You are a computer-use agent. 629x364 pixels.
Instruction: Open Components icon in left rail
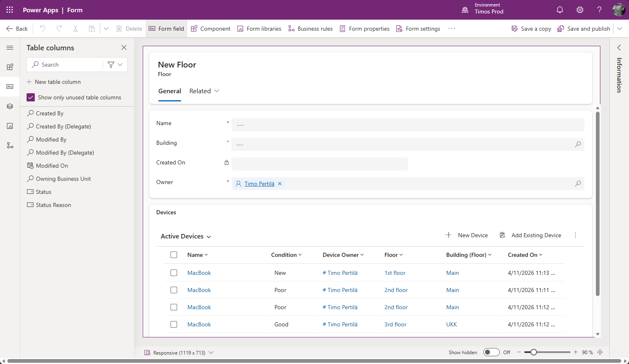point(10,67)
